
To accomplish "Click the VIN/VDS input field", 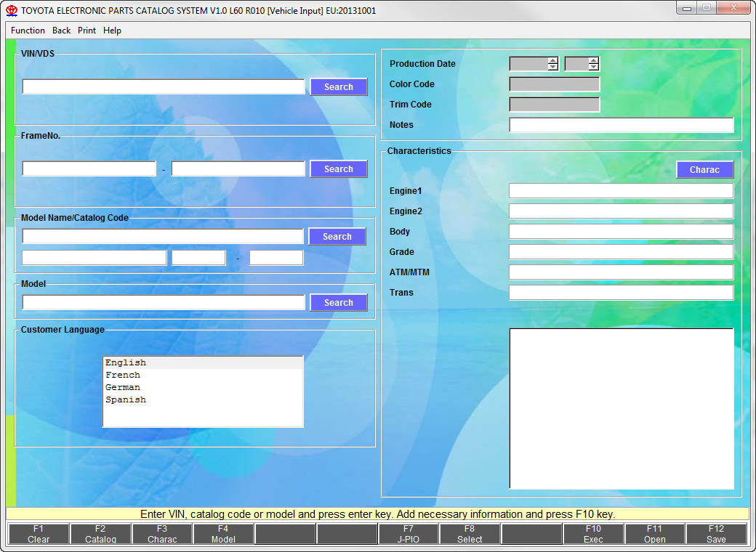I will click(164, 86).
